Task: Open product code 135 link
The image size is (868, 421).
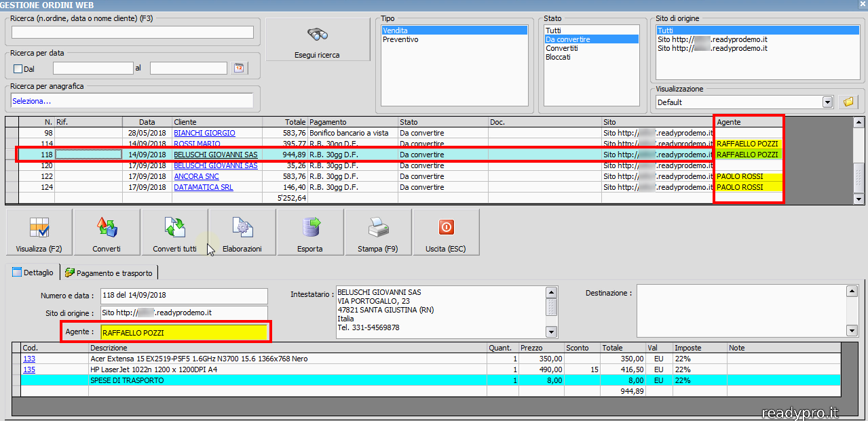Action: 29,369
